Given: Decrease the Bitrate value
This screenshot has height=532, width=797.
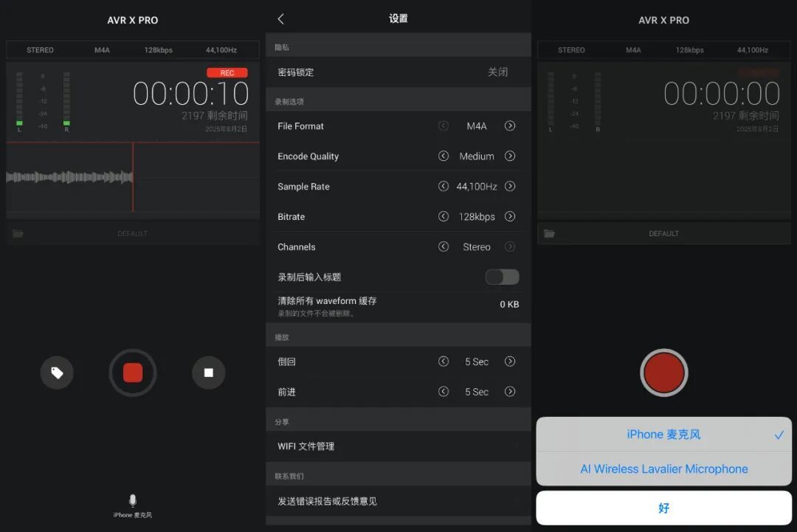Looking at the screenshot, I should (x=444, y=216).
